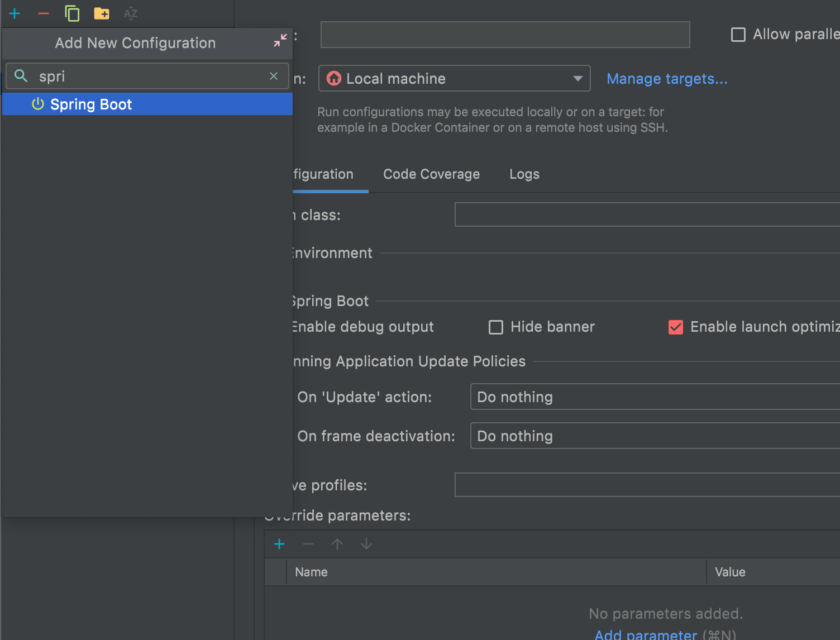Select Spring Boot configuration type
Screen dimensions: 840x640
pos(147,104)
